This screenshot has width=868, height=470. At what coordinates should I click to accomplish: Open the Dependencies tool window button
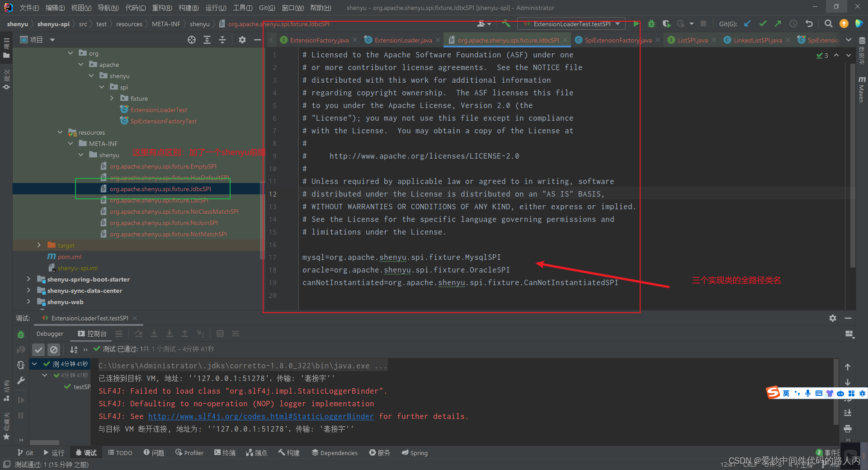[x=335, y=453]
